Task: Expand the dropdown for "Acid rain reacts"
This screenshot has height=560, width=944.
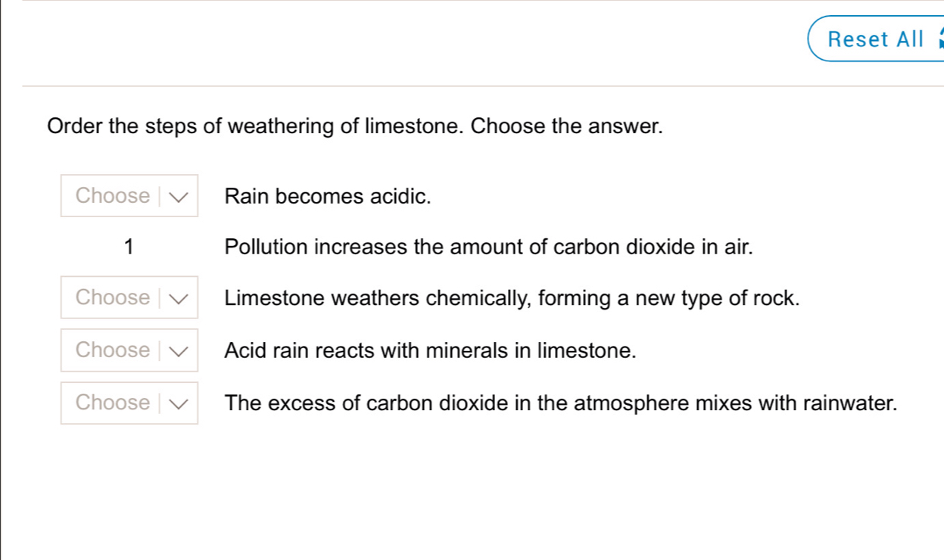Action: pos(129,350)
